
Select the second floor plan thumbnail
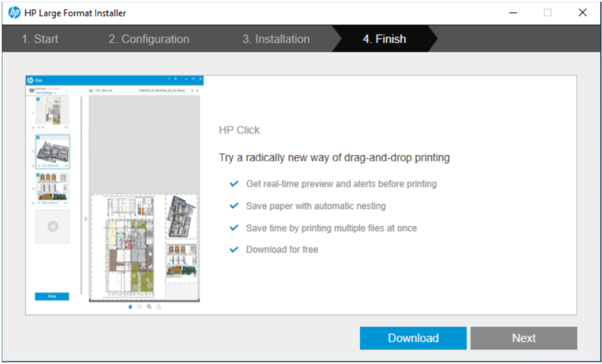click(x=52, y=151)
